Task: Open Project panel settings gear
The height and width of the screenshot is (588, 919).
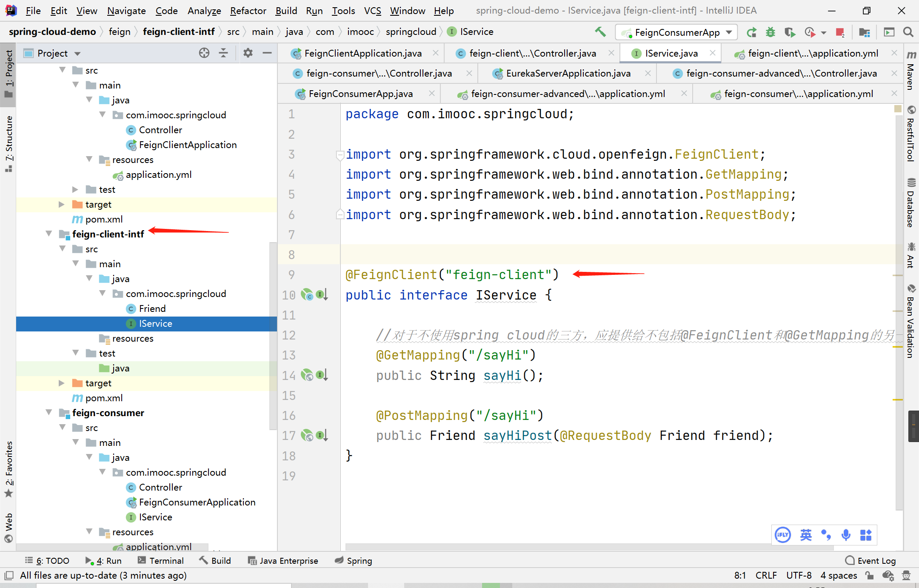Action: (x=248, y=53)
